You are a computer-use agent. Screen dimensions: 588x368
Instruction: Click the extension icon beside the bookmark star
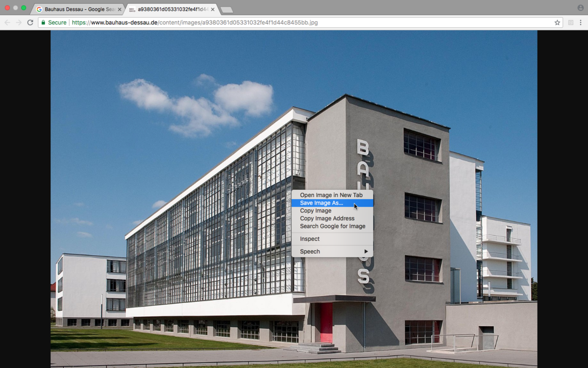pyautogui.click(x=570, y=23)
